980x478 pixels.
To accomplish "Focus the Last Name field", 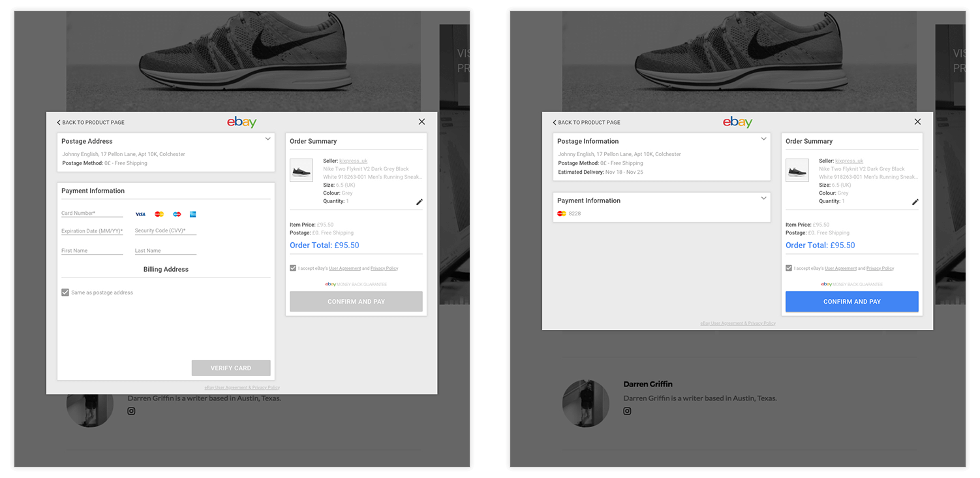I will (x=166, y=250).
